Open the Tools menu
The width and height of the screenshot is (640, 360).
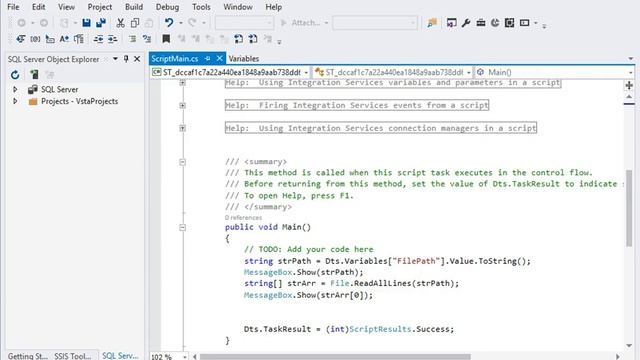coord(201,7)
